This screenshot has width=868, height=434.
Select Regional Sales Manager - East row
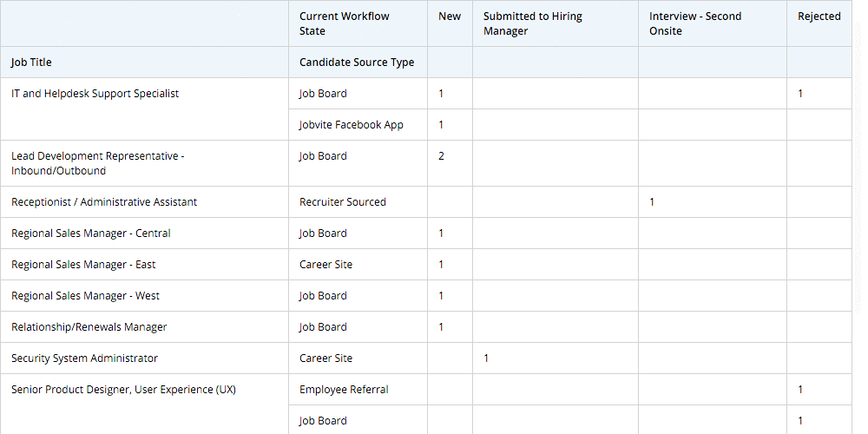(83, 265)
